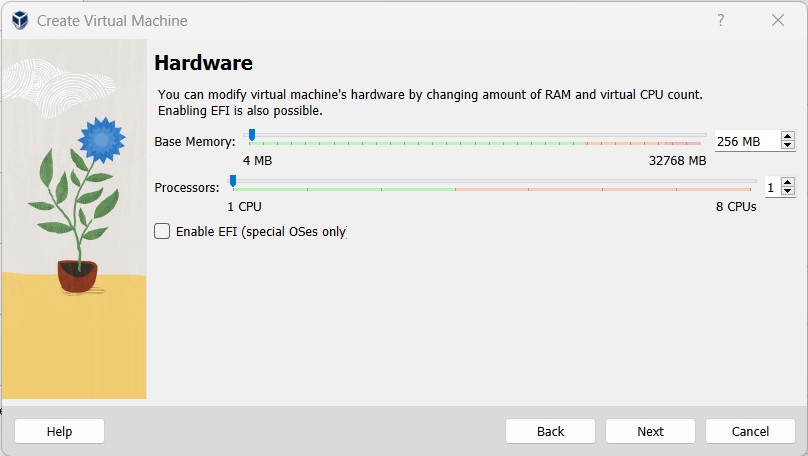Click the blue flower illustration
Viewport: 808px width, 456px height.
102,140
